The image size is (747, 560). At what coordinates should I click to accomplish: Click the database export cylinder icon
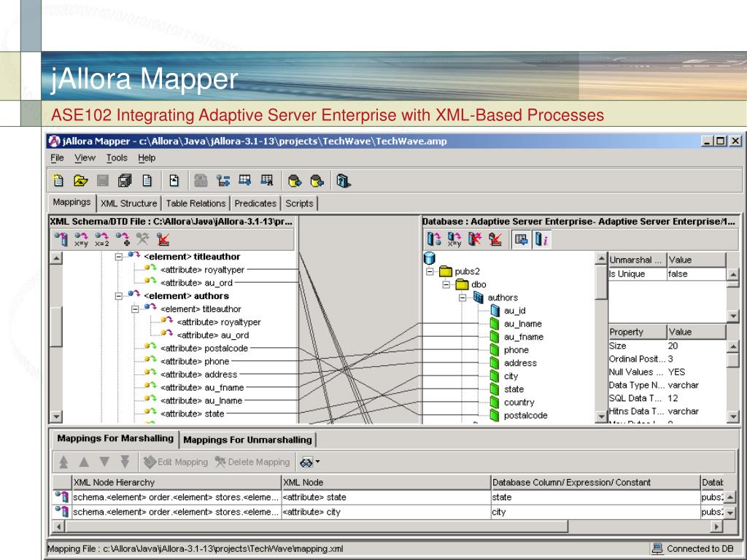click(295, 181)
